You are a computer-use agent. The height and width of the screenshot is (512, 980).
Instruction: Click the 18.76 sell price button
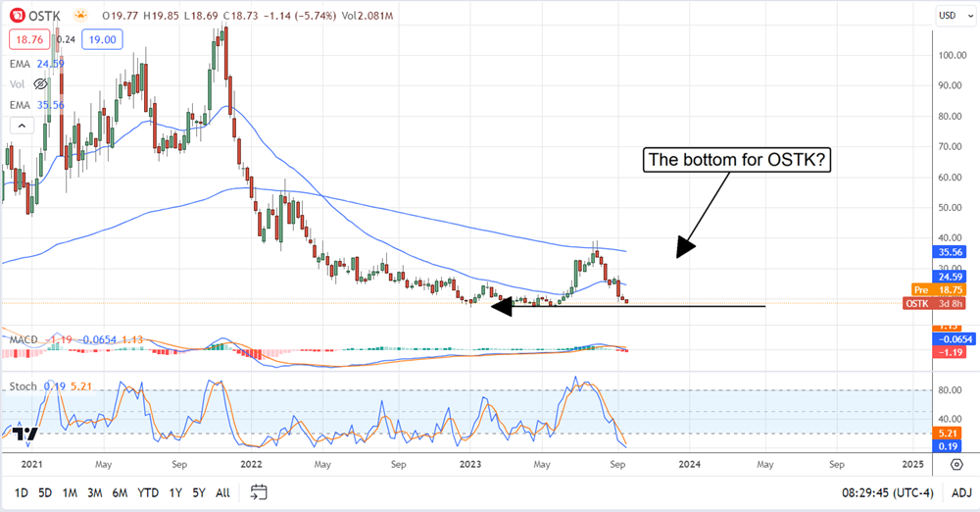pyautogui.click(x=29, y=39)
